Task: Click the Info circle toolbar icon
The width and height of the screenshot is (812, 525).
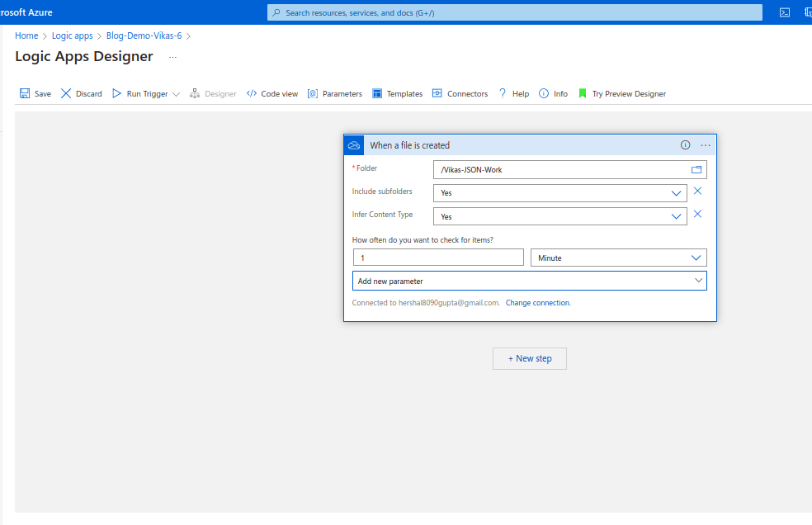Action: (x=543, y=93)
